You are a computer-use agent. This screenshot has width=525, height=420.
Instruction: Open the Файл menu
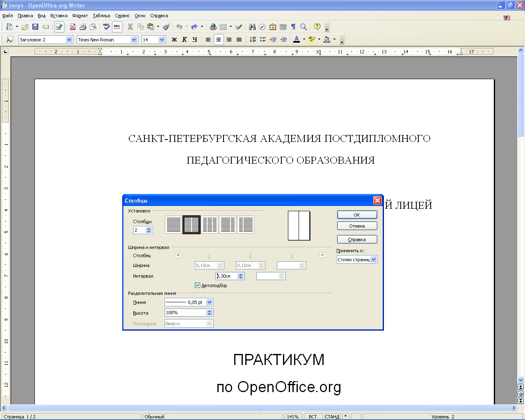7,16
